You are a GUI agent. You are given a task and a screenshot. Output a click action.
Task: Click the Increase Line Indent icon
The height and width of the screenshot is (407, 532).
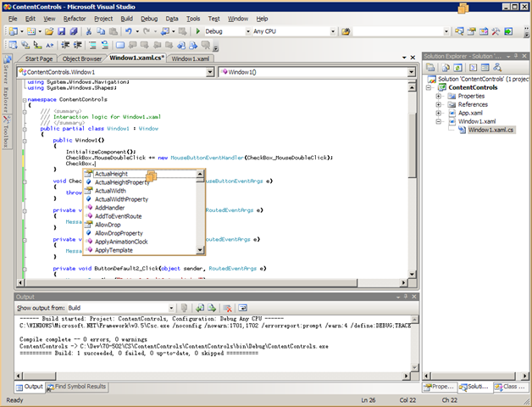click(x=78, y=45)
